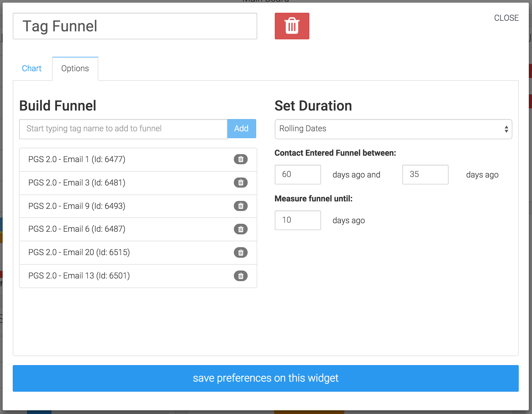Image resolution: width=532 pixels, height=414 pixels.
Task: Select the Options tab
Action: [x=75, y=69]
